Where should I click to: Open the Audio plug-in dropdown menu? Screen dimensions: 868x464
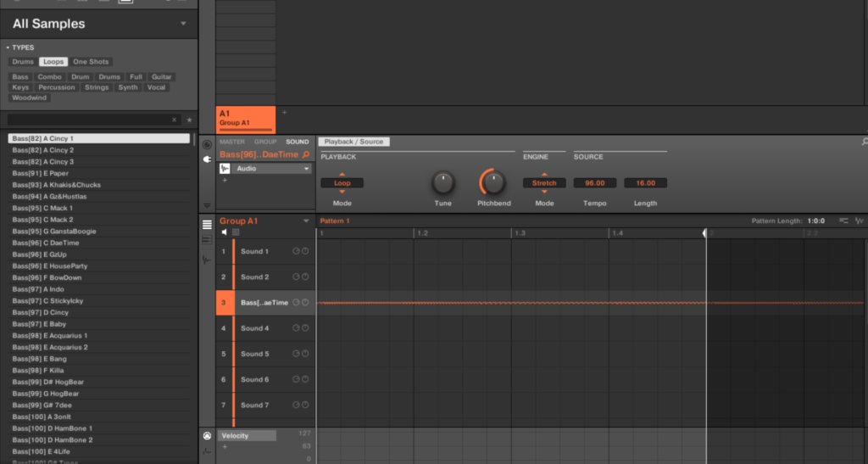pyautogui.click(x=306, y=169)
